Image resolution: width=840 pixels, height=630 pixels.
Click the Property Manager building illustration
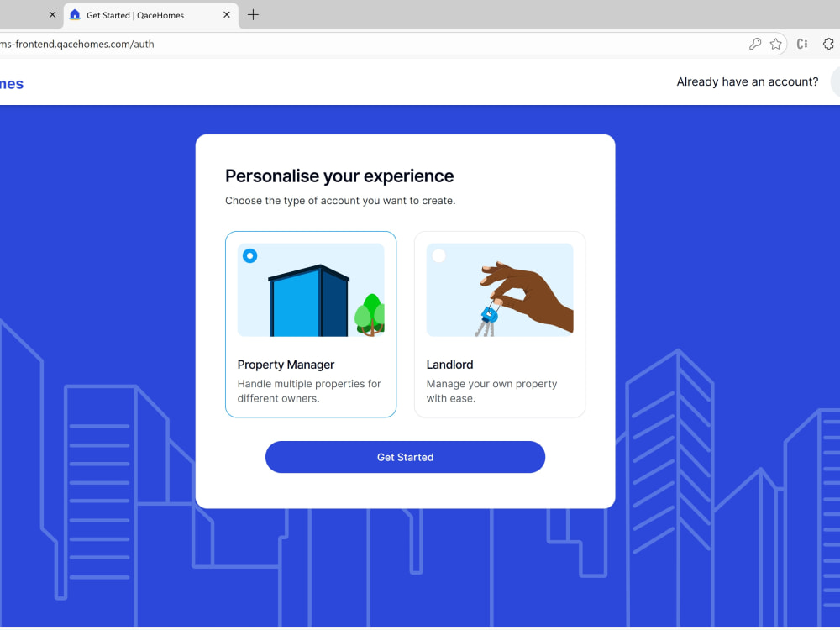coord(311,290)
